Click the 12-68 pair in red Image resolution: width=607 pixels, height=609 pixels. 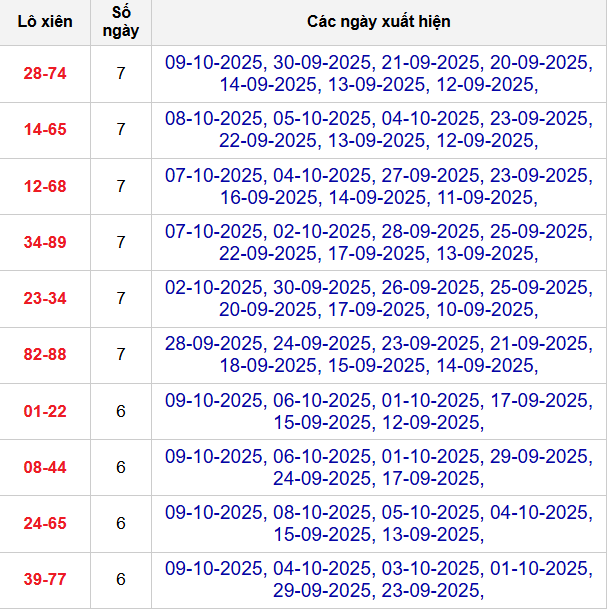coord(45,185)
